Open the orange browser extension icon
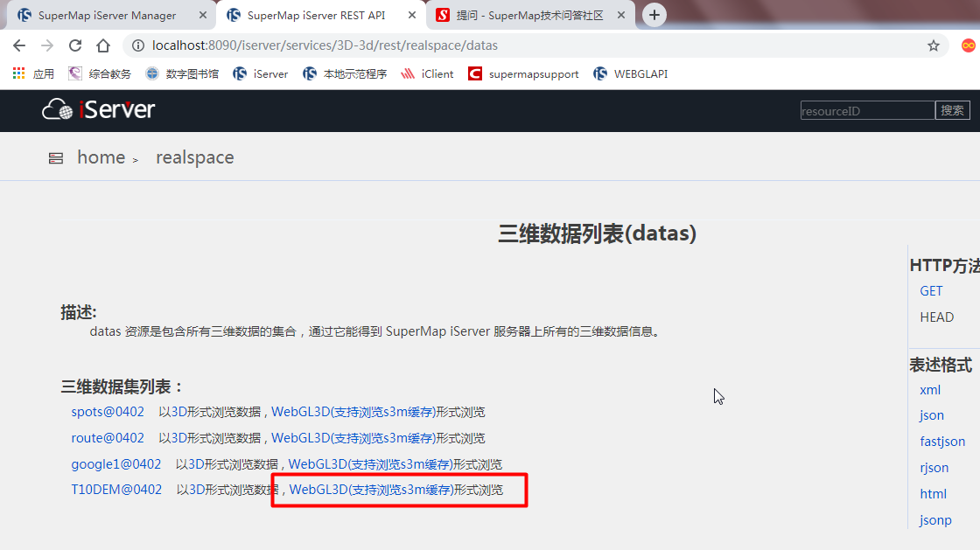 (x=968, y=45)
